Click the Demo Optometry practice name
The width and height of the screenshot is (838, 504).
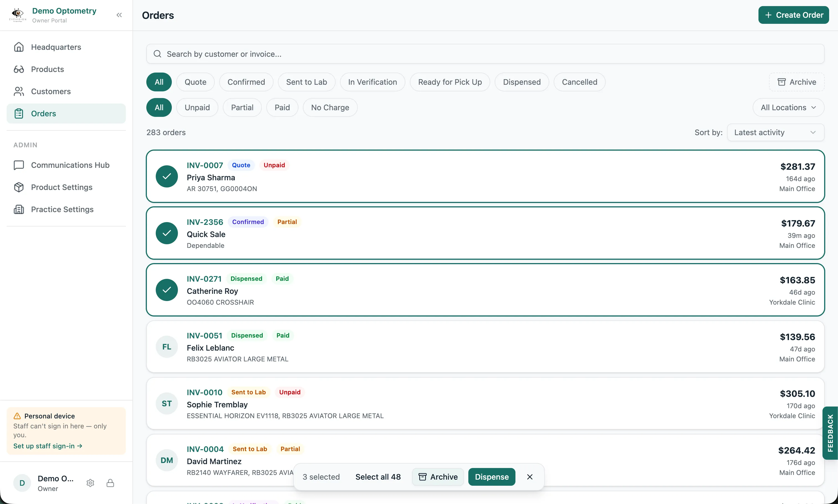tap(64, 11)
